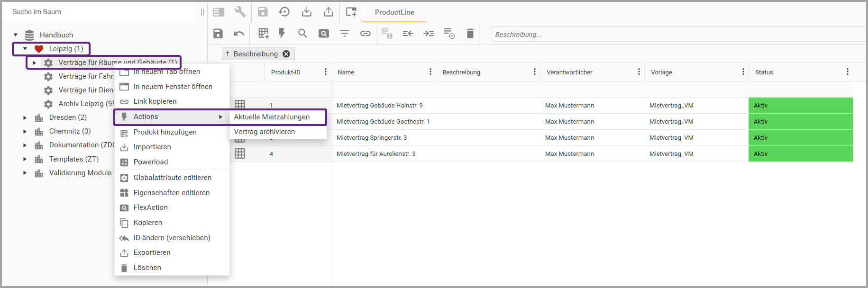The width and height of the screenshot is (868, 288).
Task: Expand the Chemnitz (3) tree node
Action: coord(25,131)
